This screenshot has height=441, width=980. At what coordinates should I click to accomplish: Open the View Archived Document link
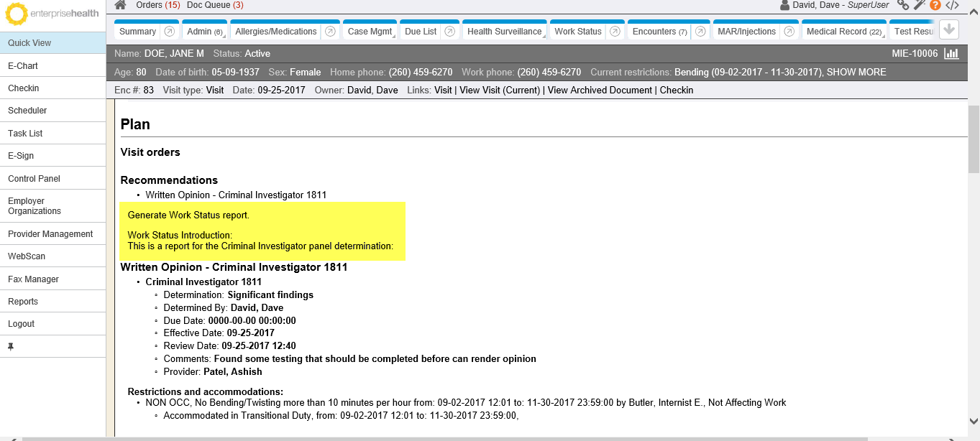coord(600,90)
